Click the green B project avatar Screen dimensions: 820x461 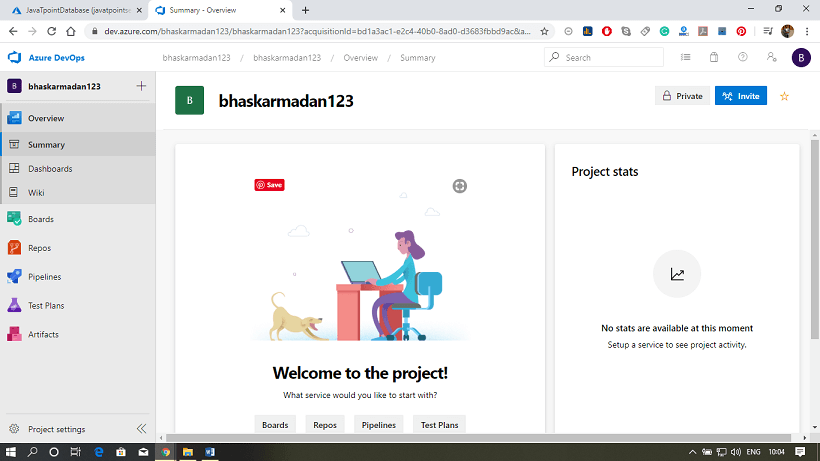tap(189, 100)
